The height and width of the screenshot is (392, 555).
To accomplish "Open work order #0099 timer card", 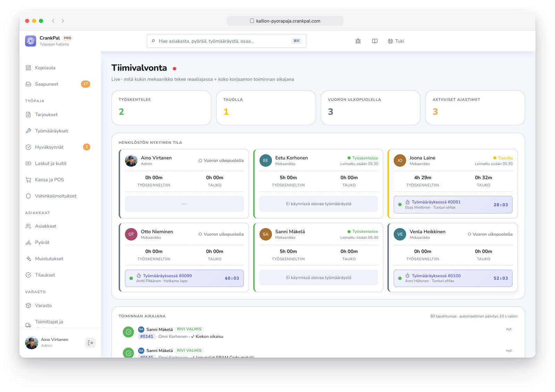I will tap(184, 278).
